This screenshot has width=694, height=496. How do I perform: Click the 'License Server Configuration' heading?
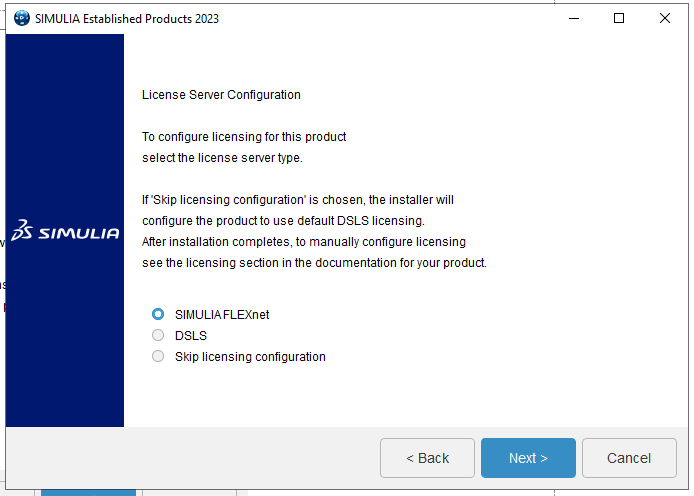[221, 95]
